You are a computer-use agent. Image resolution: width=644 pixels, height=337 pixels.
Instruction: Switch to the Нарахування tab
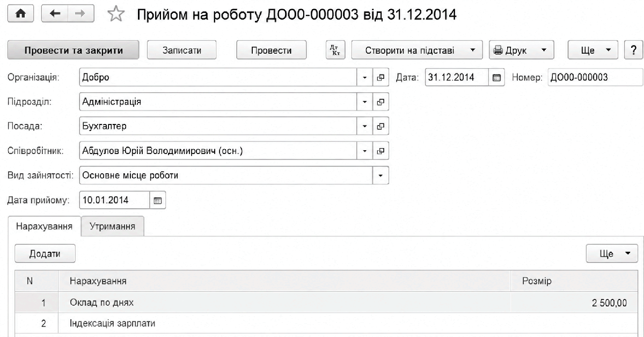[45, 226]
